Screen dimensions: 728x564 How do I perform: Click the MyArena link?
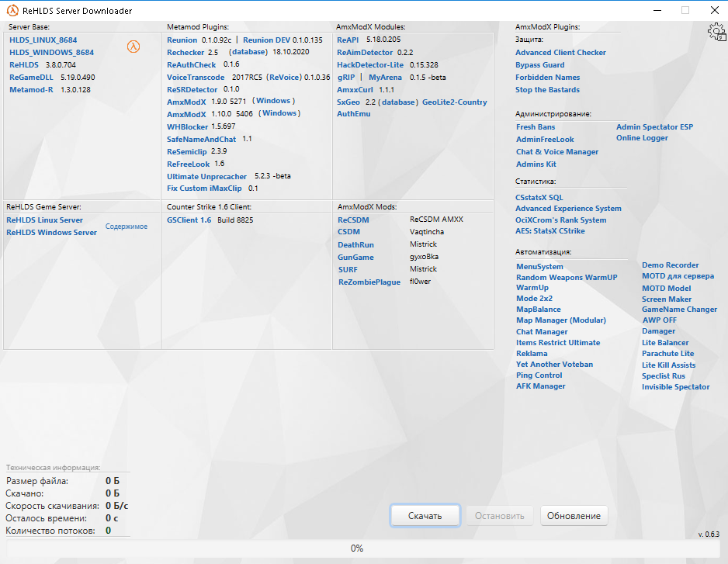(x=386, y=78)
